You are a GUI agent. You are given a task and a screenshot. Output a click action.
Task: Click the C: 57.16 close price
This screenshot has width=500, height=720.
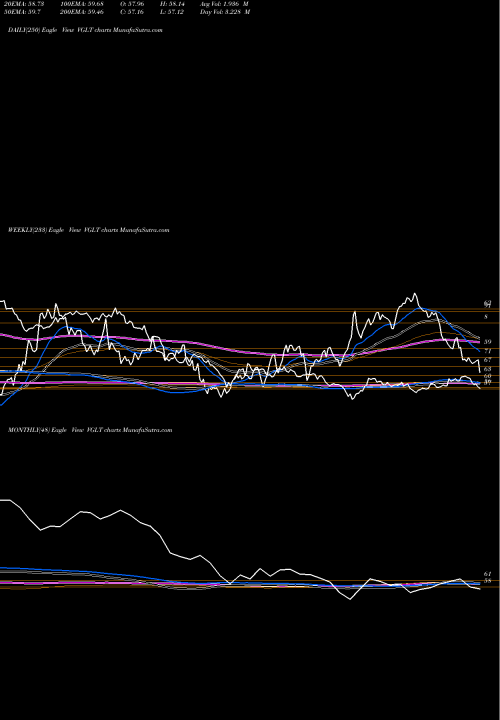point(132,12)
